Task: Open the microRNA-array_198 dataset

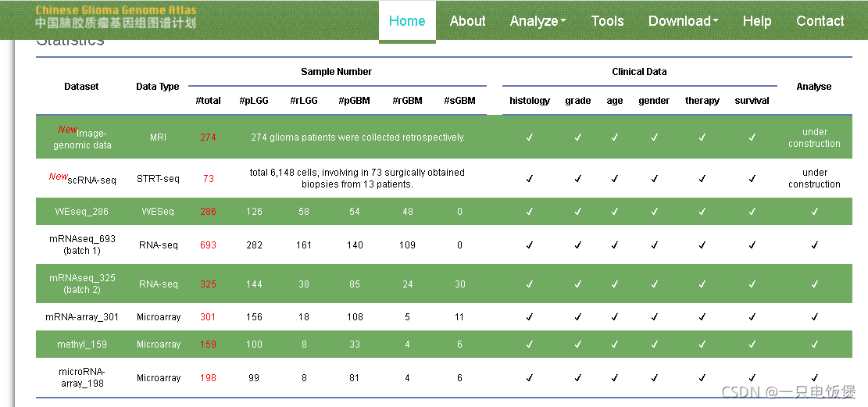Action: [x=82, y=377]
